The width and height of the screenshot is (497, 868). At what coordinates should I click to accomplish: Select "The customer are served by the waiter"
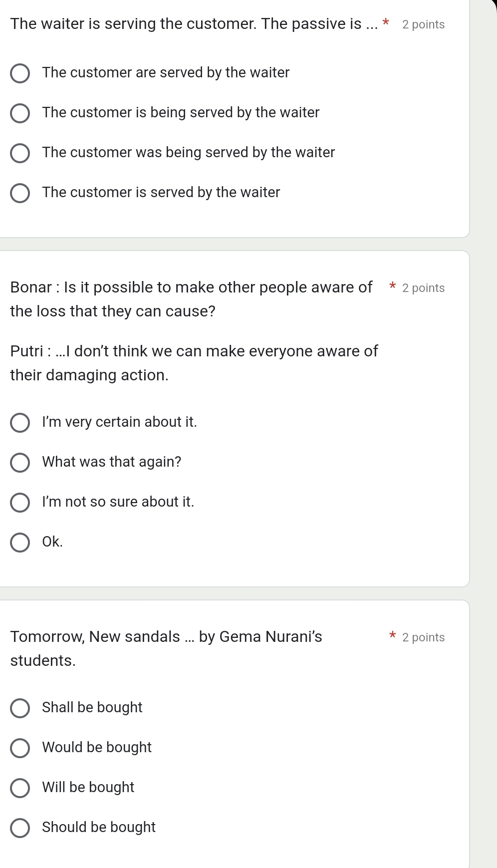tap(20, 73)
